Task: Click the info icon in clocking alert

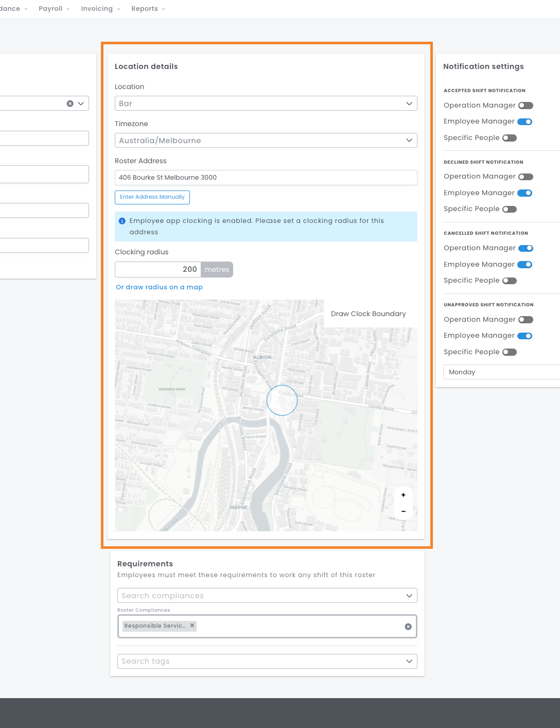Action: [x=122, y=221]
